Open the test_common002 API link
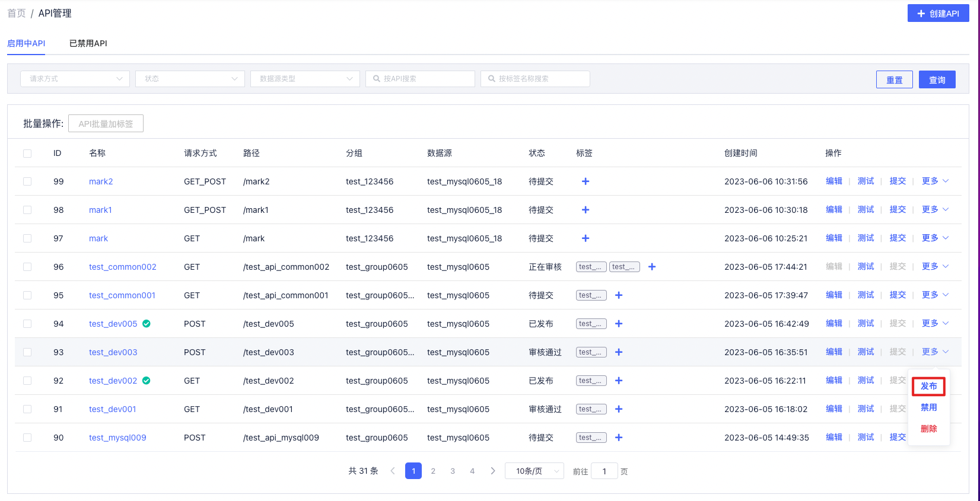The image size is (980, 501). pos(123,267)
